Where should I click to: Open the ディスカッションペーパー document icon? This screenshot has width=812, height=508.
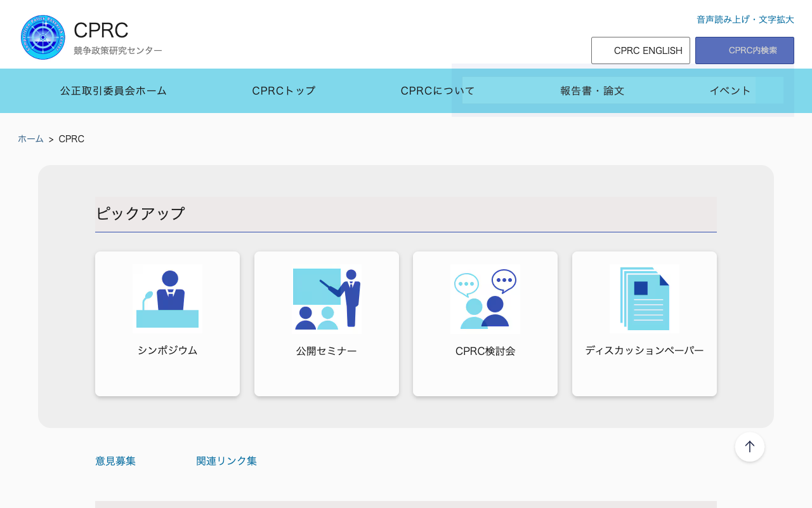pyautogui.click(x=645, y=299)
